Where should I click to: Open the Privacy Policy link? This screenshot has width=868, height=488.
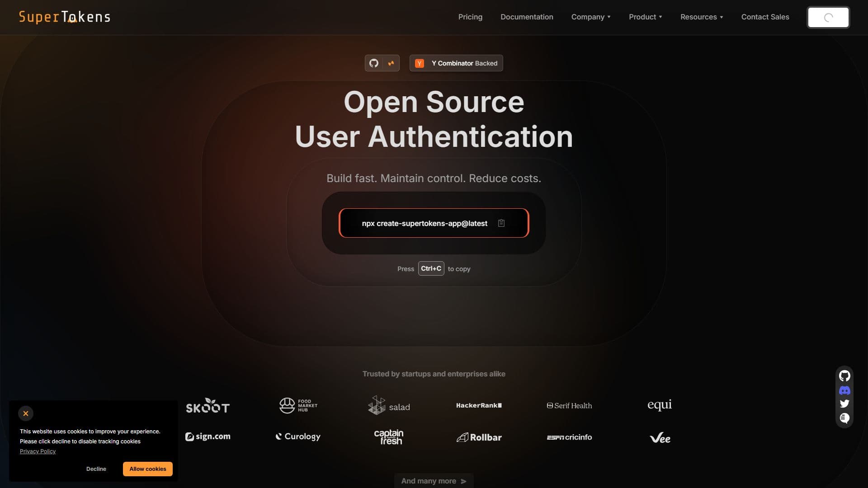click(x=38, y=451)
